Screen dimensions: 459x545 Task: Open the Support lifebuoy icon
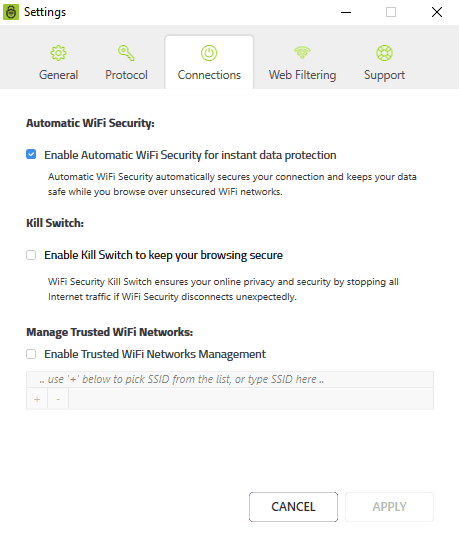(384, 53)
